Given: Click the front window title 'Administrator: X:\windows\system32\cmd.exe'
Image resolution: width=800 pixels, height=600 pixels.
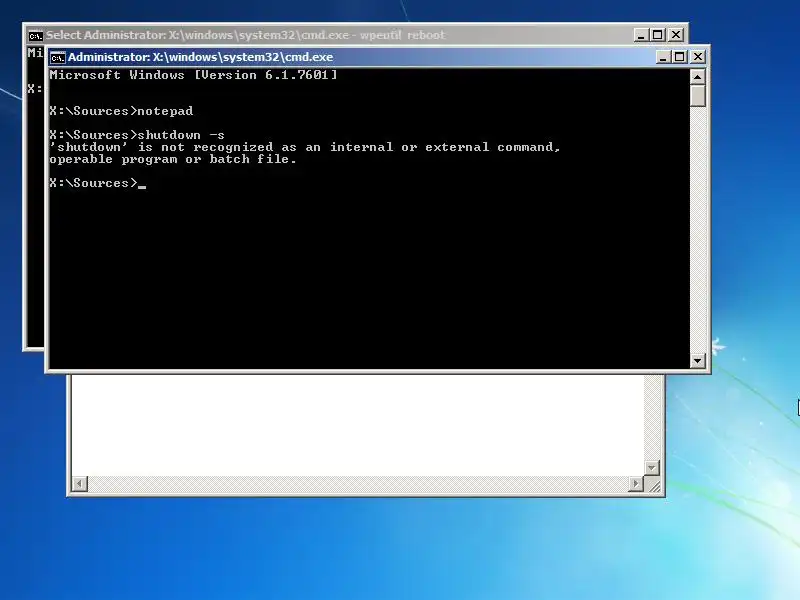Looking at the screenshot, I should (201, 57).
